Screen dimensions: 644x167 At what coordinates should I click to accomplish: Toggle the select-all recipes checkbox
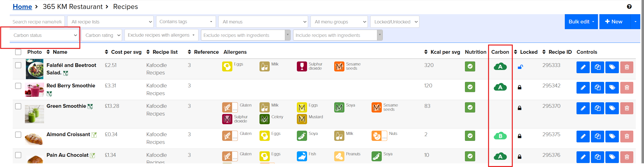(x=18, y=52)
